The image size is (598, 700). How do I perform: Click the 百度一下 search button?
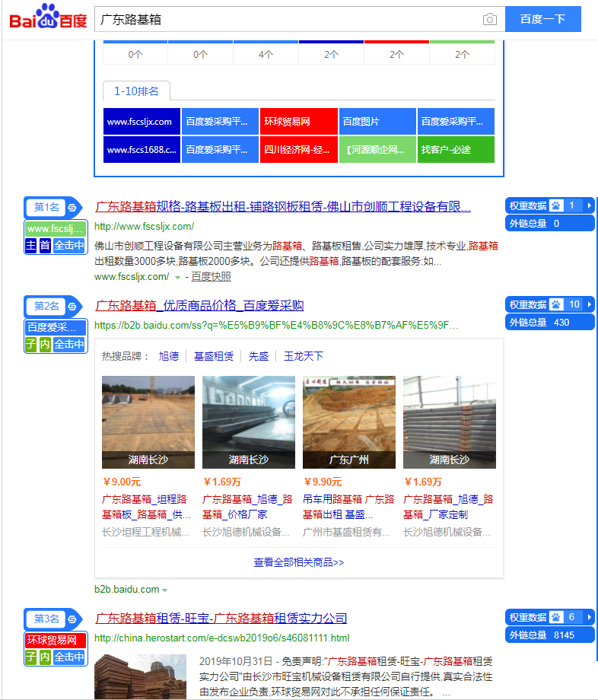542,19
